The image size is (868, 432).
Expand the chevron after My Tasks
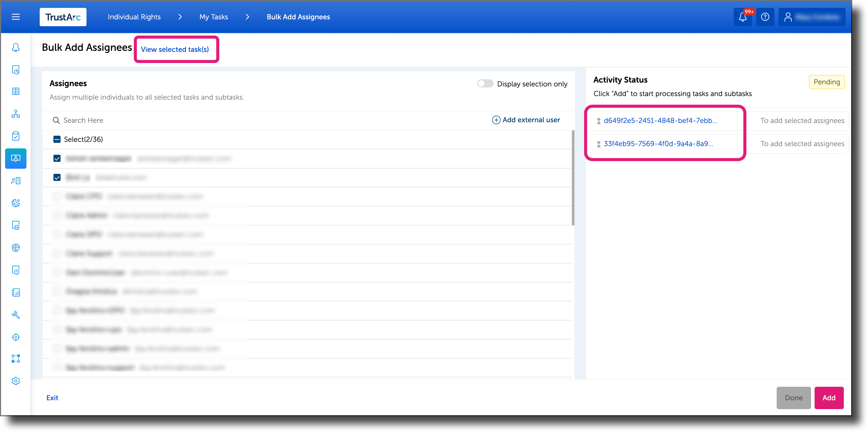tap(248, 17)
